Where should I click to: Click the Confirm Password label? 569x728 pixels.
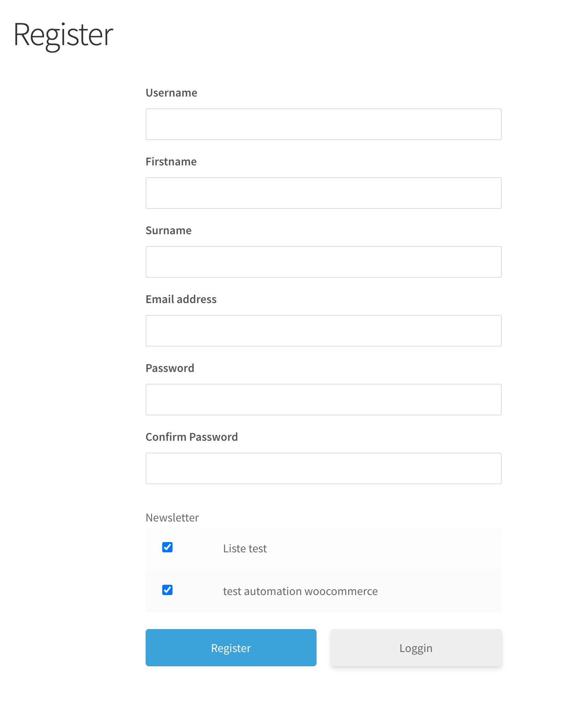tap(192, 437)
